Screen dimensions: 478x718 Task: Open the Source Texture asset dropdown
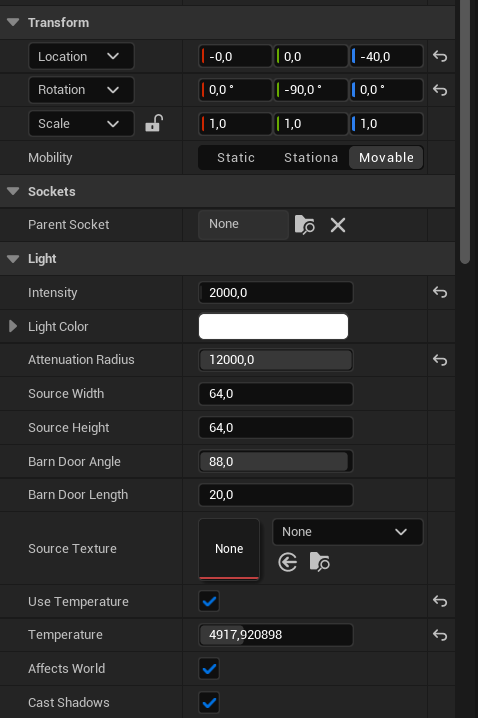point(348,532)
